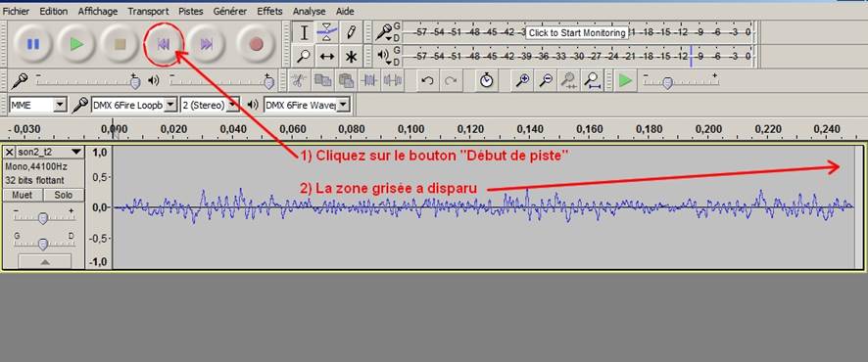
Task: Select the Envelope tool
Action: (327, 32)
